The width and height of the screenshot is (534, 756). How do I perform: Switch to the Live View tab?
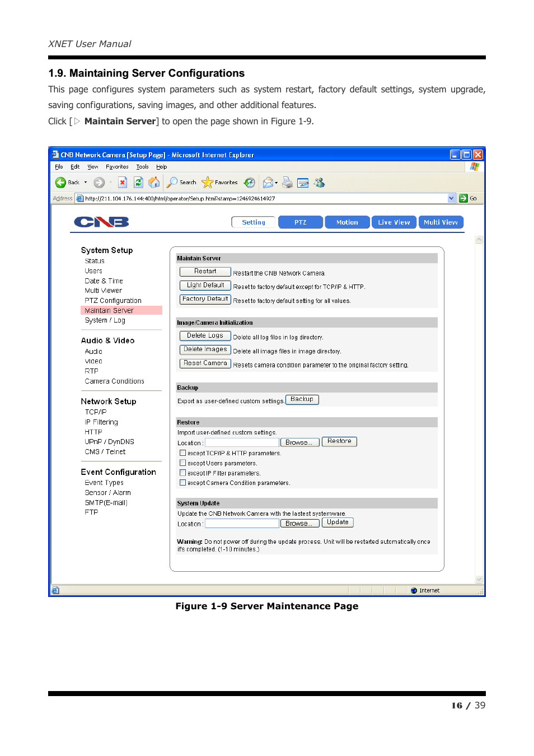(394, 222)
